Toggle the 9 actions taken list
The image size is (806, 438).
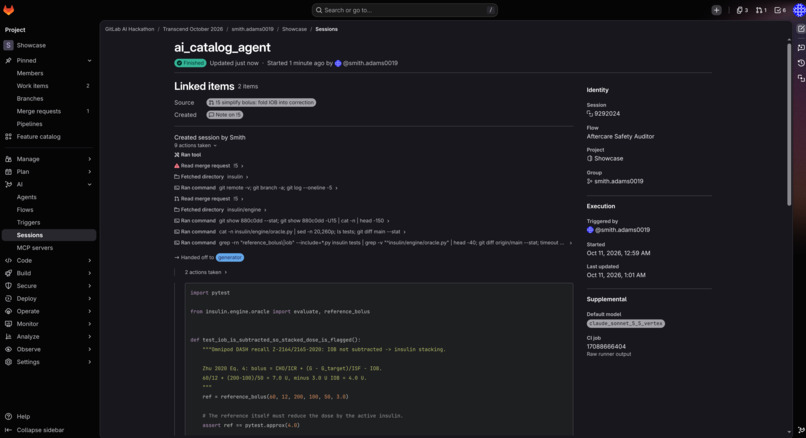pos(195,145)
